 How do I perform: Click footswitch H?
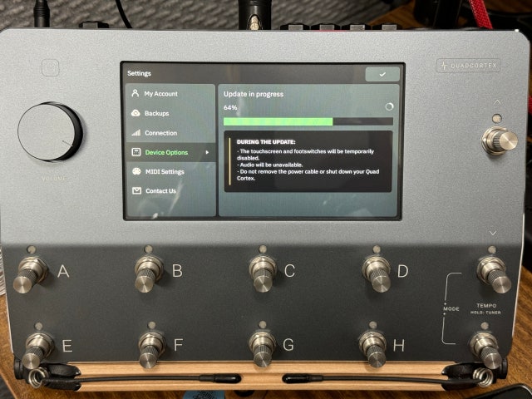(372, 349)
